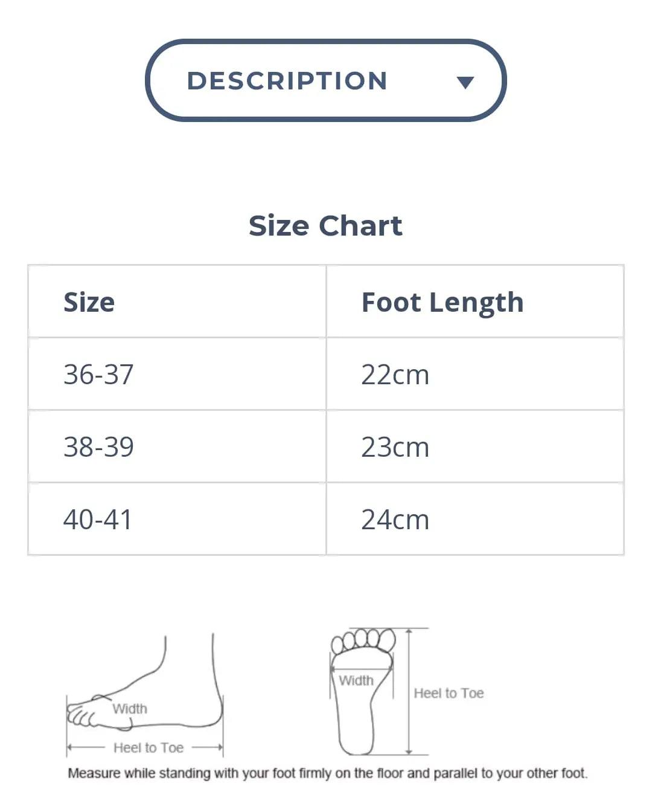Image resolution: width=652 pixels, height=812 pixels.
Task: Click the 40-41 size cell
Action: (97, 520)
